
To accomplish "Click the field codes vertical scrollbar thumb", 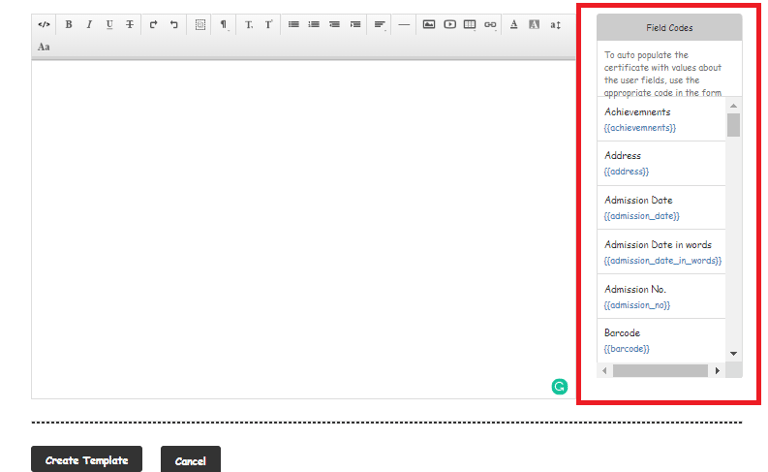I will [733, 125].
